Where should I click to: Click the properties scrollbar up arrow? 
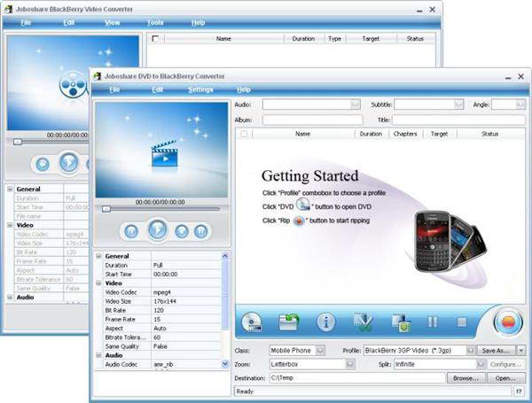coord(224,256)
